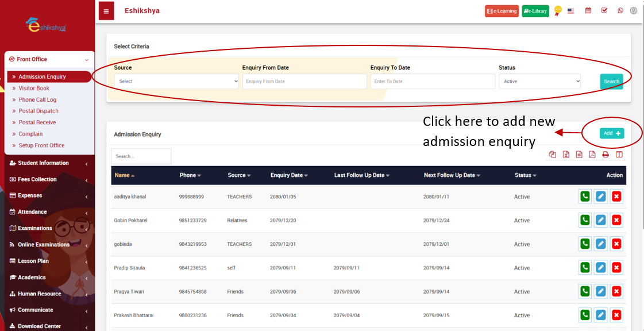Export admission enquiry list to Excel
Screen dimensions: 644x331
point(565,154)
